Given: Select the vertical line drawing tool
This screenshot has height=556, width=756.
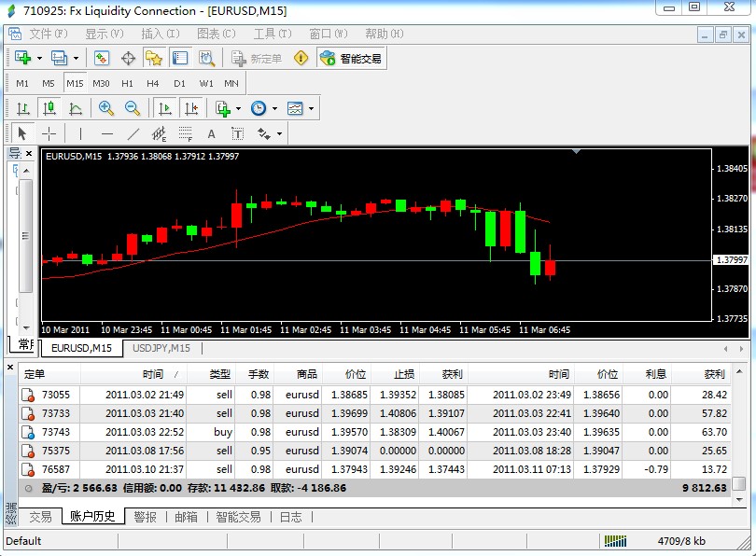Looking at the screenshot, I should pyautogui.click(x=80, y=133).
